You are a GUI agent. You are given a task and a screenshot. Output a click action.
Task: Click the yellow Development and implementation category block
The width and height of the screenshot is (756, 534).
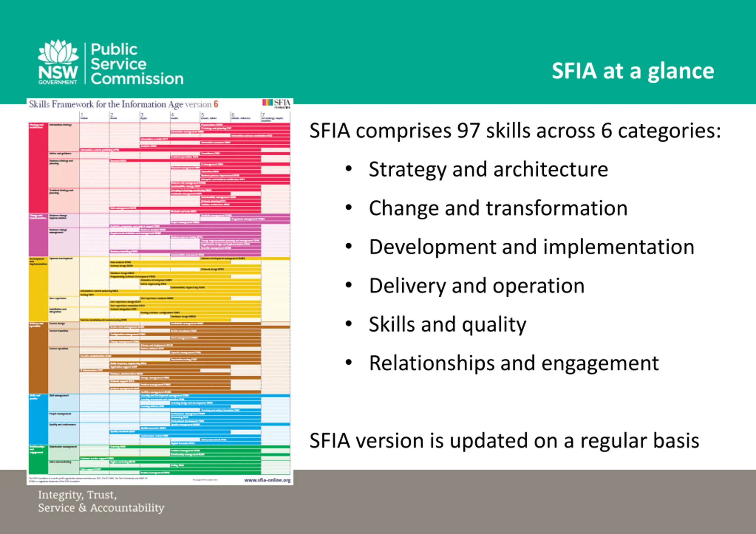point(38,289)
